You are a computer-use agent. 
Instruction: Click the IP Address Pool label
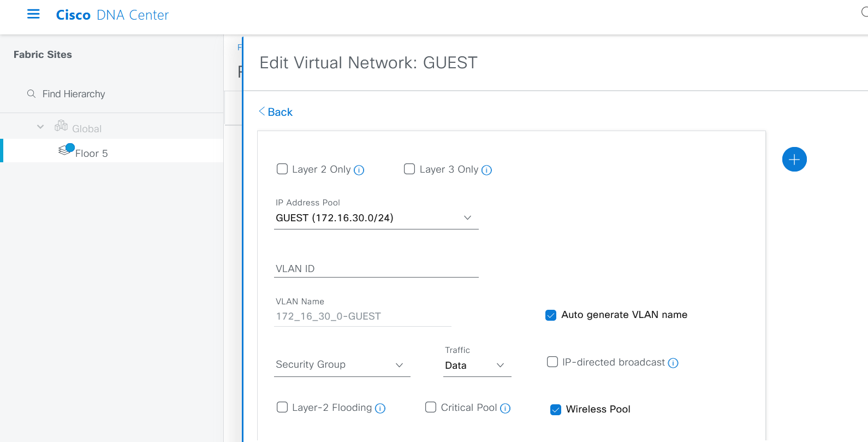coord(308,203)
